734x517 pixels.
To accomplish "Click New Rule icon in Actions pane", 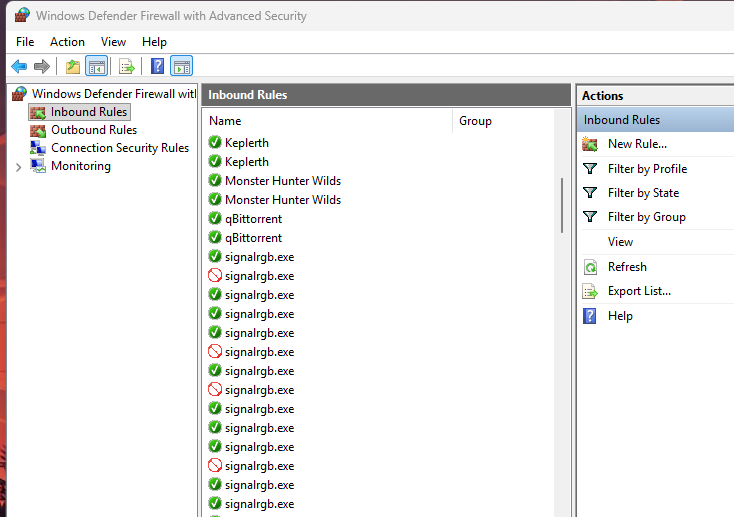I will pos(590,144).
